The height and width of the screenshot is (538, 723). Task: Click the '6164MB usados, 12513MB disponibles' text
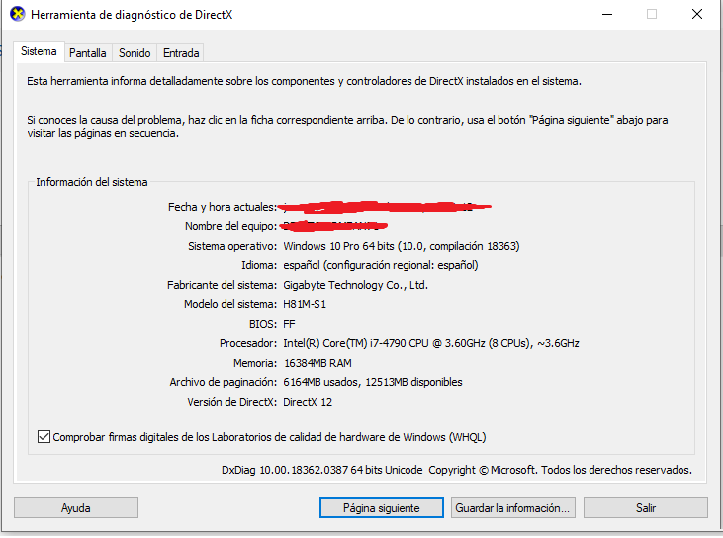click(373, 382)
